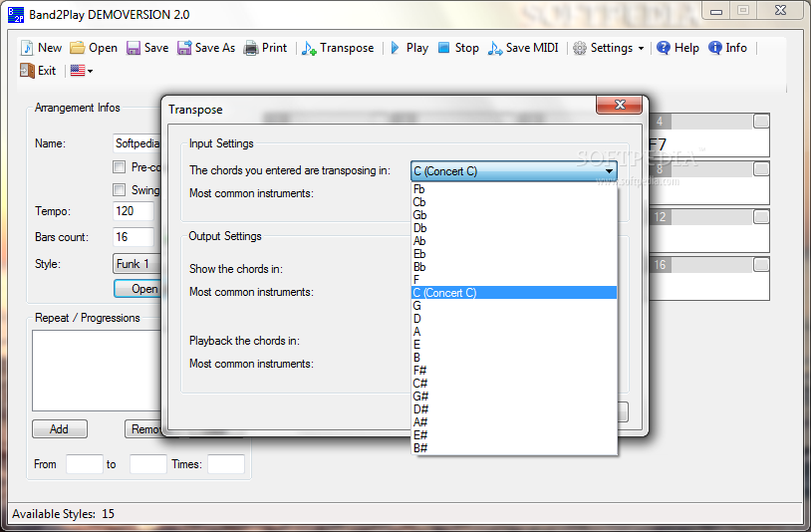This screenshot has height=532, width=811.
Task: Tick the checkbox on bar 16
Action: pos(761,265)
